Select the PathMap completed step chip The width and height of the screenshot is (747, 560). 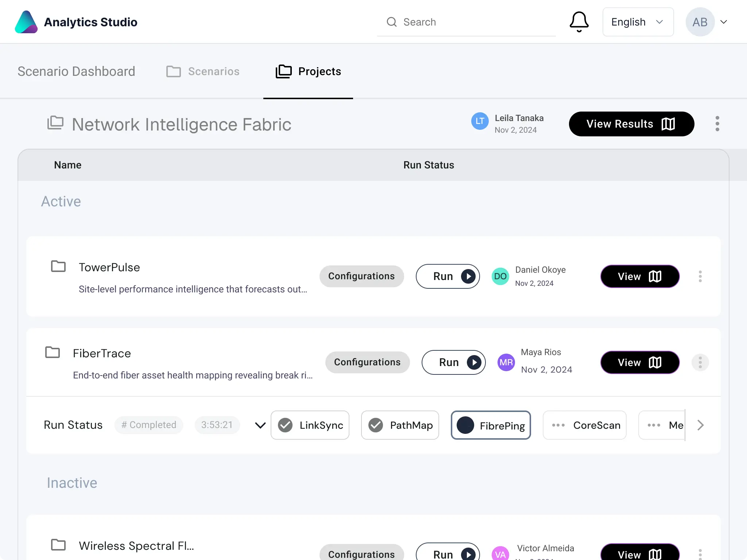[400, 425]
